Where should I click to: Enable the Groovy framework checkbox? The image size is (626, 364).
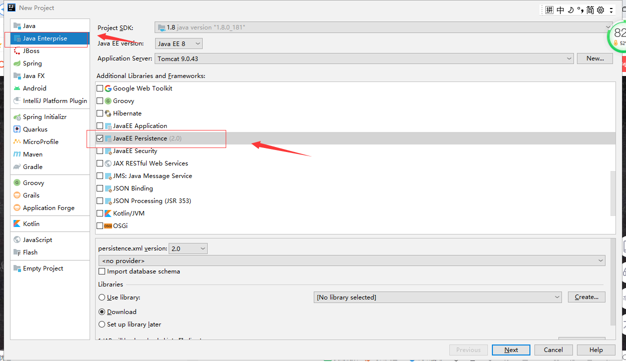100,100
